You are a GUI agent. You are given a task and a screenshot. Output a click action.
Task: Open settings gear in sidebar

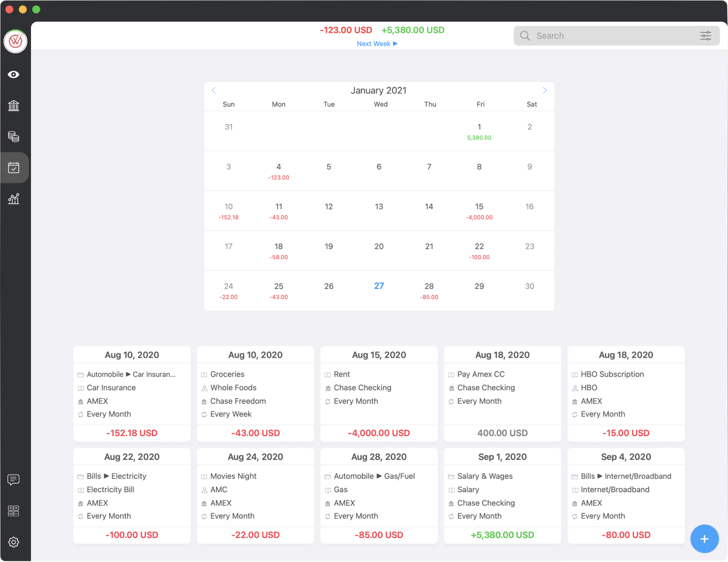pyautogui.click(x=14, y=542)
